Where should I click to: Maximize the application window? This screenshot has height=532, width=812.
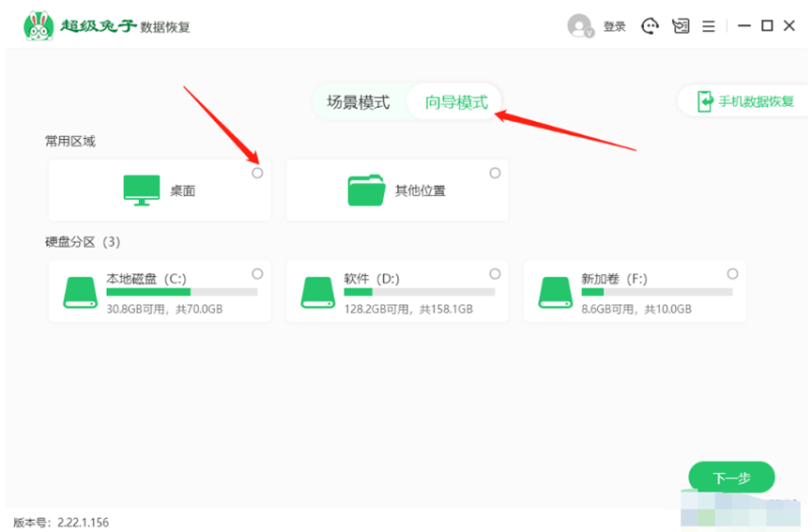click(767, 25)
